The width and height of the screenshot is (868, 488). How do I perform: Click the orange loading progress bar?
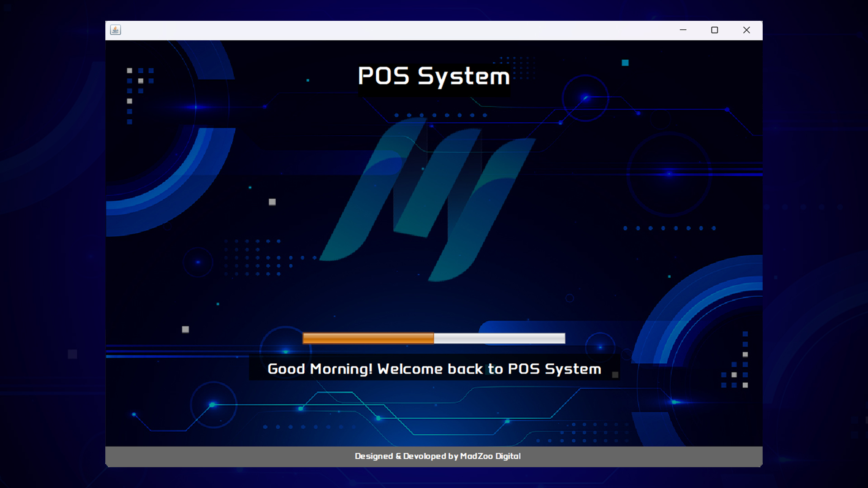pos(434,338)
